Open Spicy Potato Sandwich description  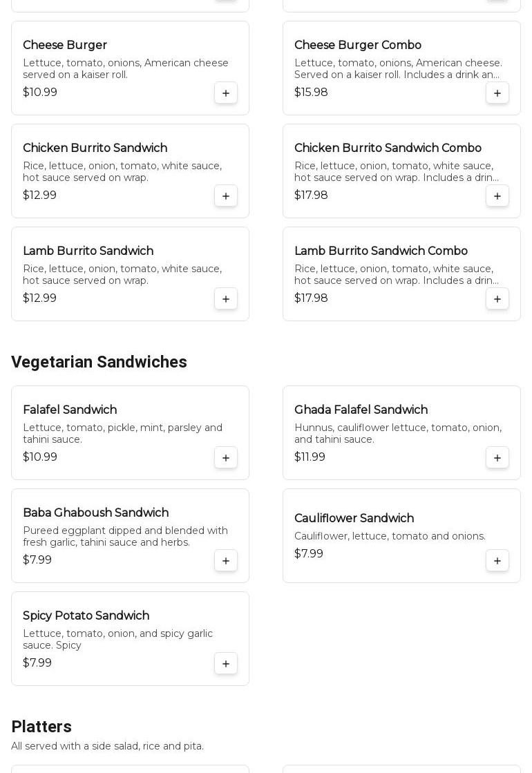coord(117,639)
